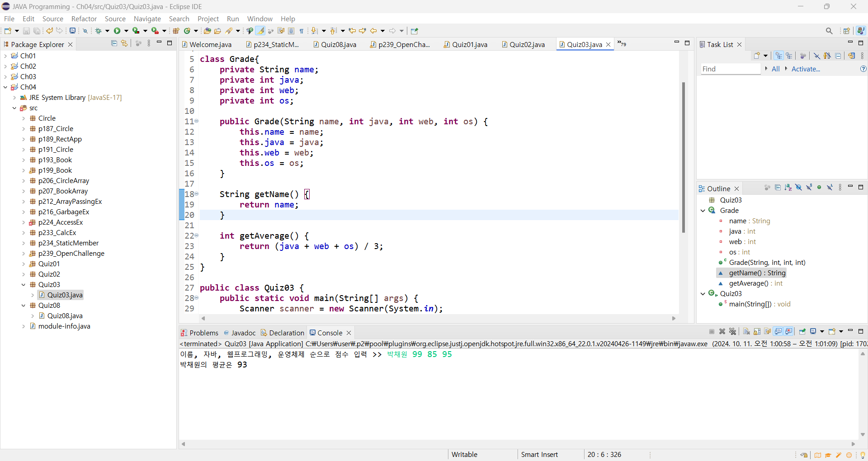Click editor vertical scrollbar thumb
This screenshot has width=868, height=461.
(684, 157)
